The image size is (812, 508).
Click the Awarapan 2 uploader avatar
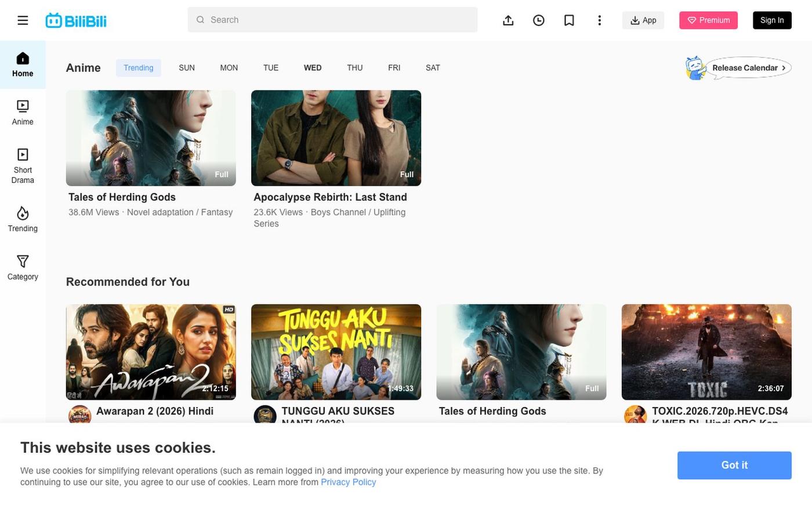[79, 416]
